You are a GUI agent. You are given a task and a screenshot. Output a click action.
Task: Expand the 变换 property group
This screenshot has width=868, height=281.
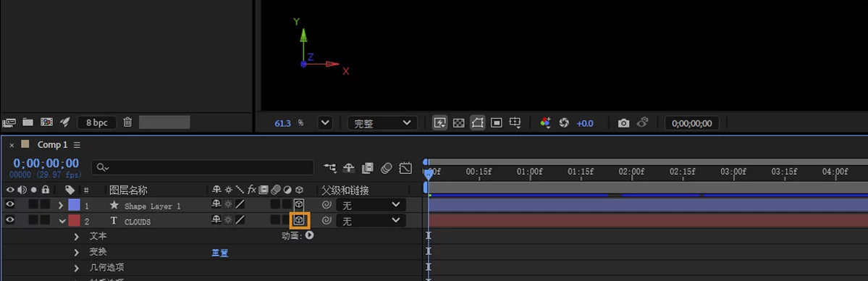tap(77, 252)
